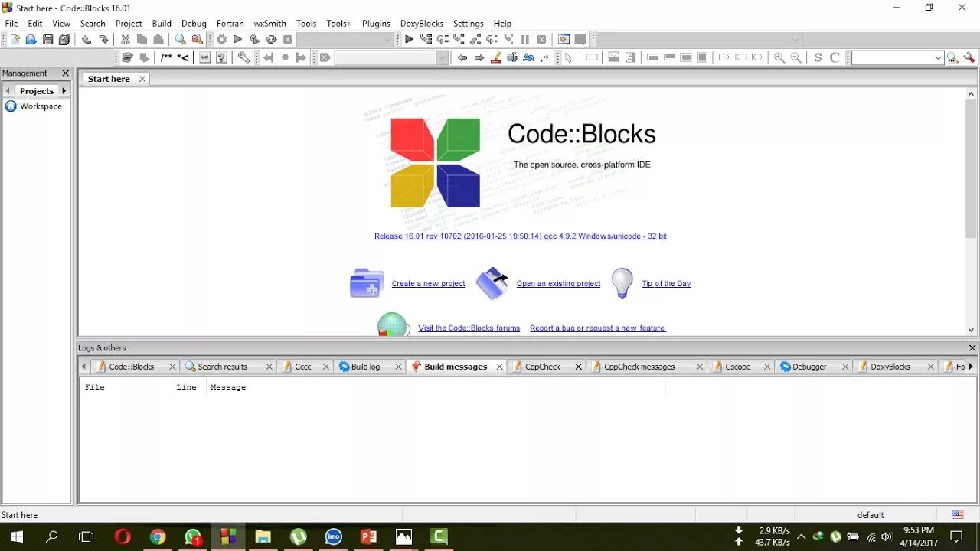The height and width of the screenshot is (551, 980).
Task: Click the DoxyBlocks block comment /** icon
Action: (x=166, y=58)
